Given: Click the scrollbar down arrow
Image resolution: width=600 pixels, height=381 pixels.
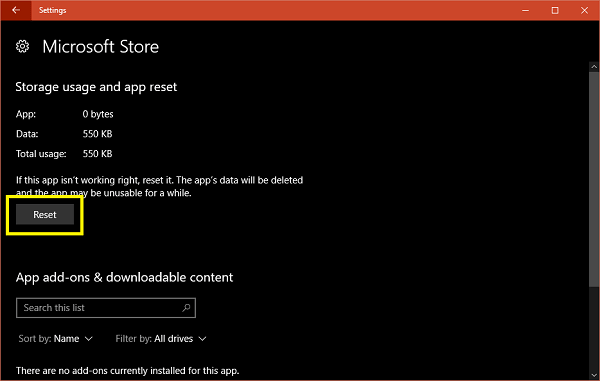Looking at the screenshot, I should (x=594, y=375).
